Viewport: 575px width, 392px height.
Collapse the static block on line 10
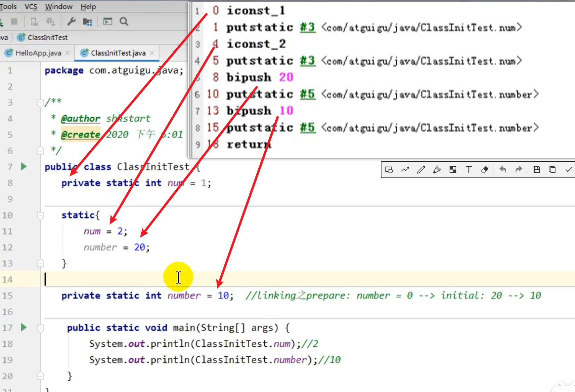pos(40,216)
